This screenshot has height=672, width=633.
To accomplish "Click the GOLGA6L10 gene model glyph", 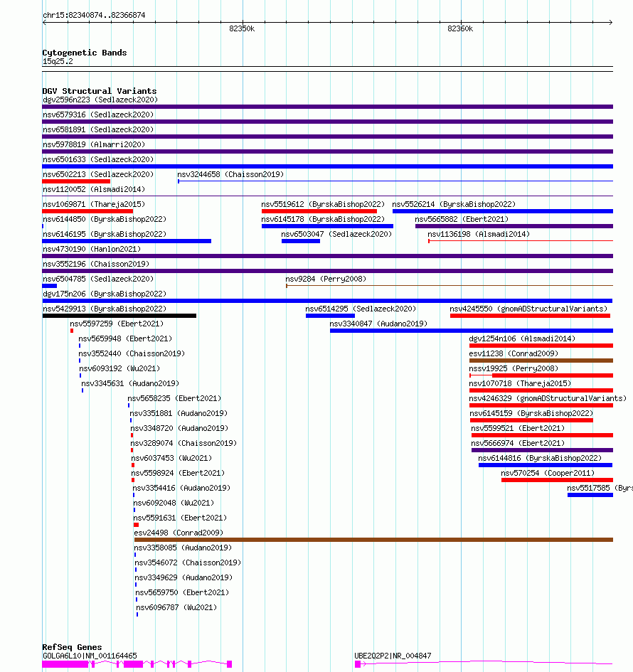I will coord(137,664).
